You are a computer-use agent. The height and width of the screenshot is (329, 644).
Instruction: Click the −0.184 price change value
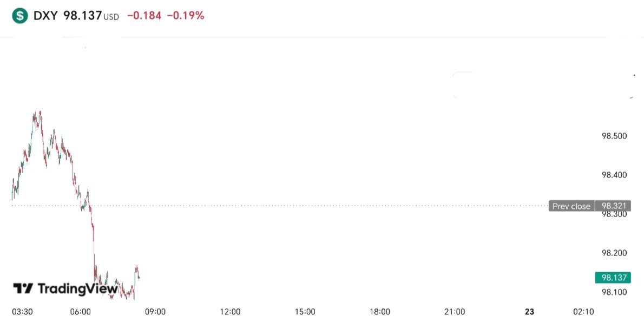(x=144, y=16)
